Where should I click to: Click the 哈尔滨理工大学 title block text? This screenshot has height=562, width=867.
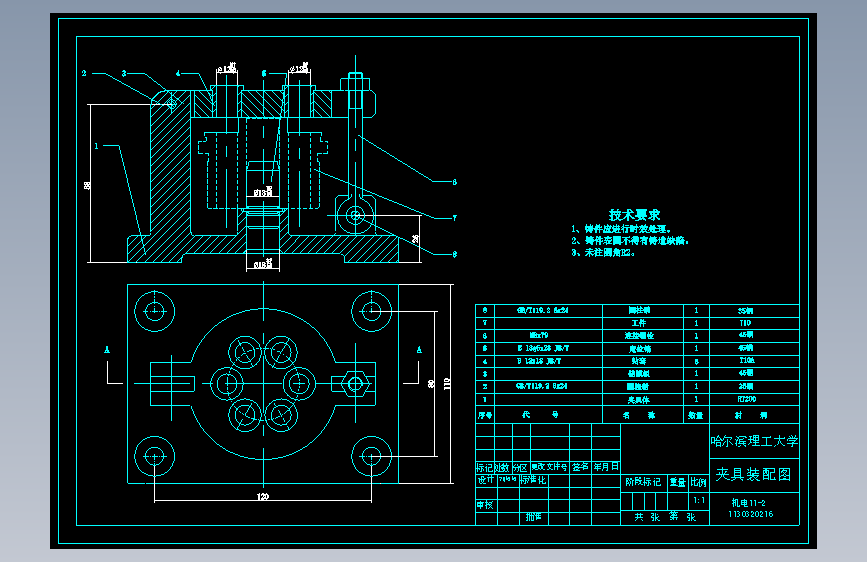pyautogui.click(x=754, y=441)
